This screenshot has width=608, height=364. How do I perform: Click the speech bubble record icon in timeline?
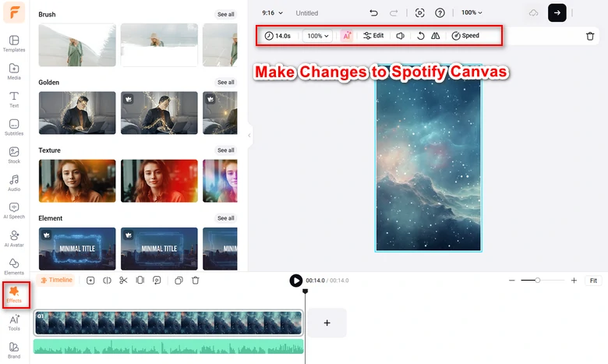[x=157, y=281]
